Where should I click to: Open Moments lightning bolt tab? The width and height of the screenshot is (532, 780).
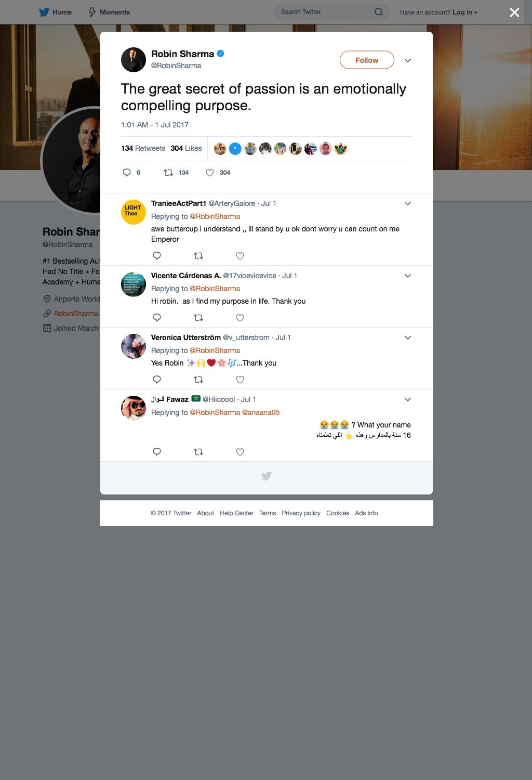coord(92,12)
